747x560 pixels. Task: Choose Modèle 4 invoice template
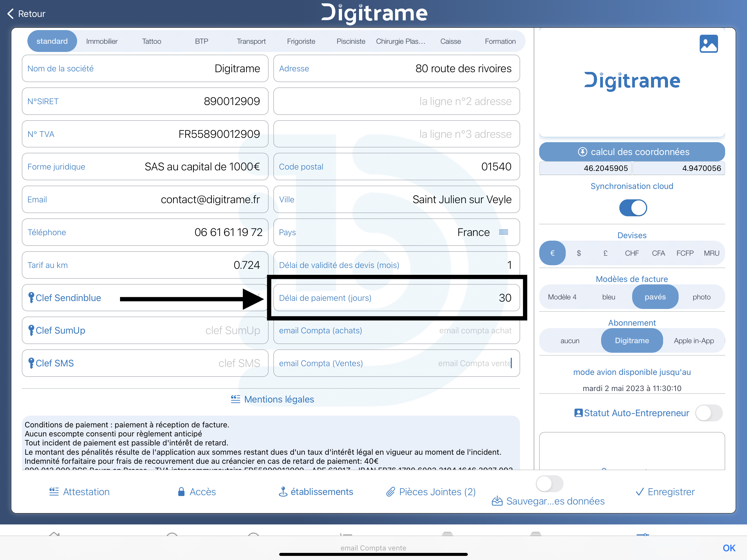[x=562, y=297]
